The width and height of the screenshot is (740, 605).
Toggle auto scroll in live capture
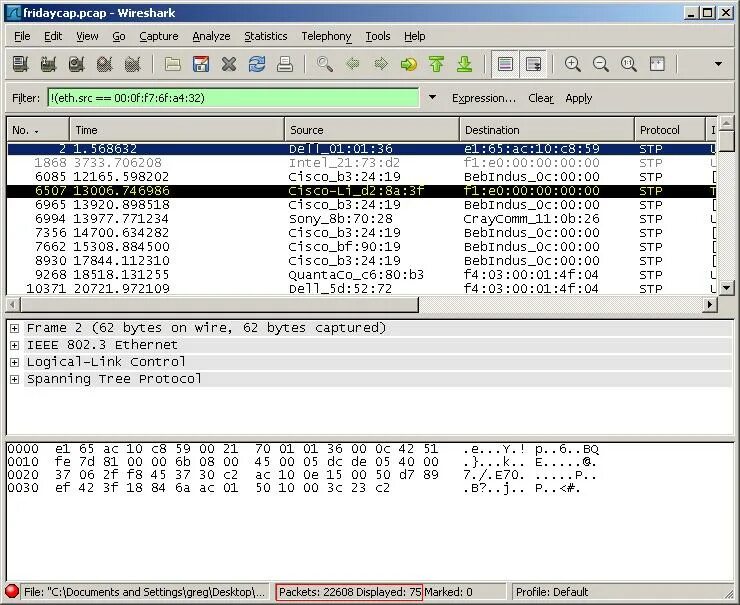(533, 64)
